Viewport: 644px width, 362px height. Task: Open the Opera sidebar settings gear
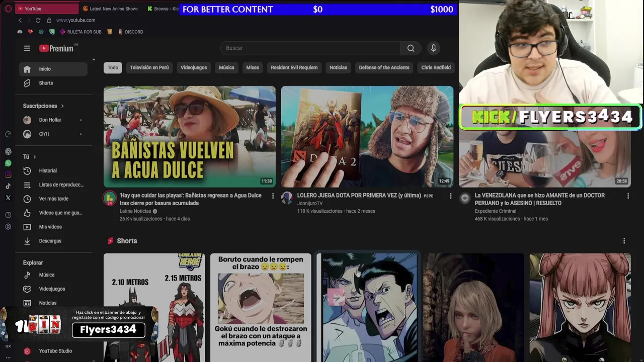click(x=8, y=227)
